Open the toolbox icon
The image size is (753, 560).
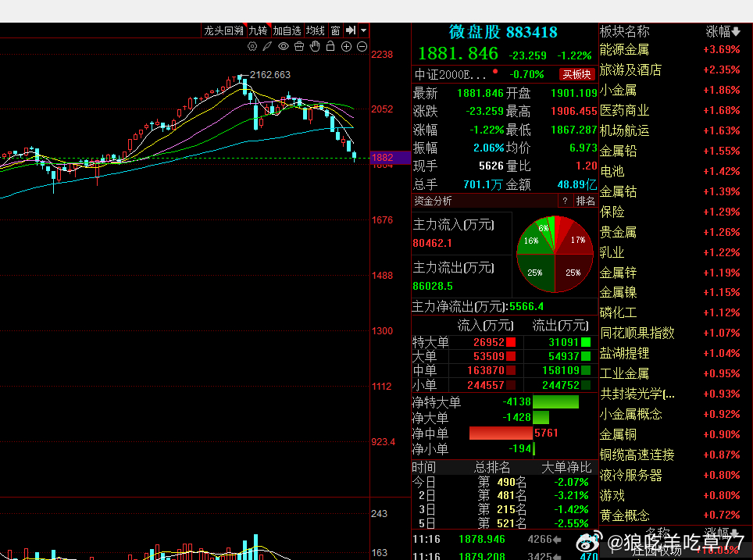tap(299, 47)
